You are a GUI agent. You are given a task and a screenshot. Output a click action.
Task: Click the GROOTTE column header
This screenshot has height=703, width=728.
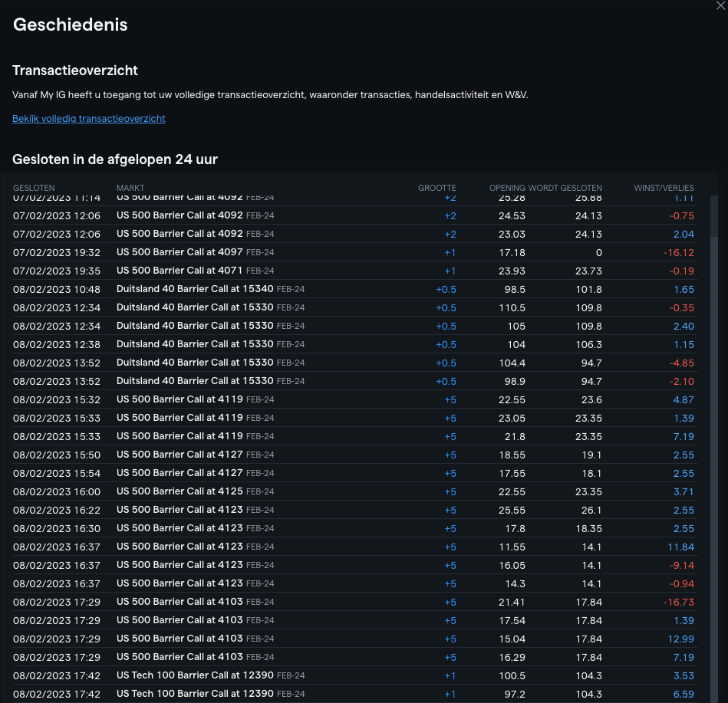(x=436, y=188)
